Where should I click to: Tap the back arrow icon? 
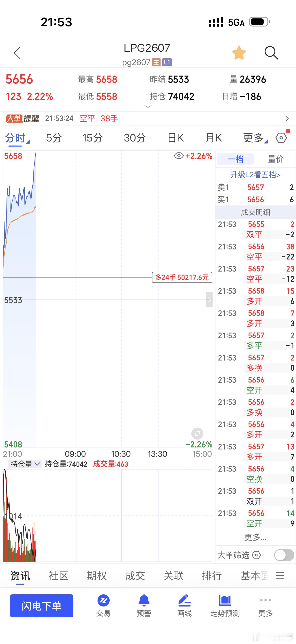[17, 53]
